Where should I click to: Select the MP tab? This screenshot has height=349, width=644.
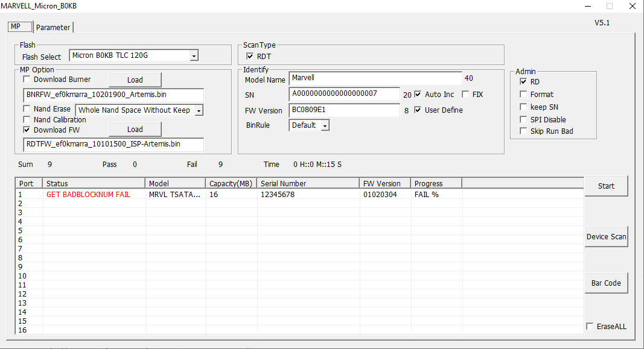20,27
